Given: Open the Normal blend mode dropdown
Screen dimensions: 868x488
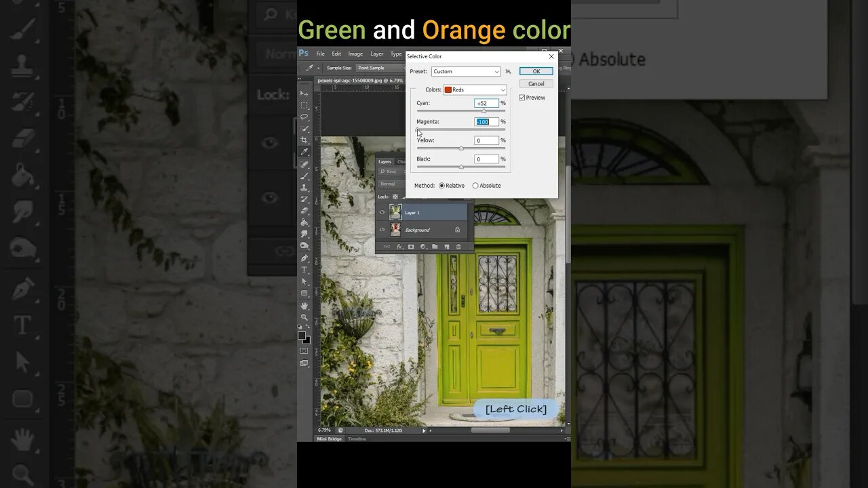Looking at the screenshot, I should tap(390, 184).
